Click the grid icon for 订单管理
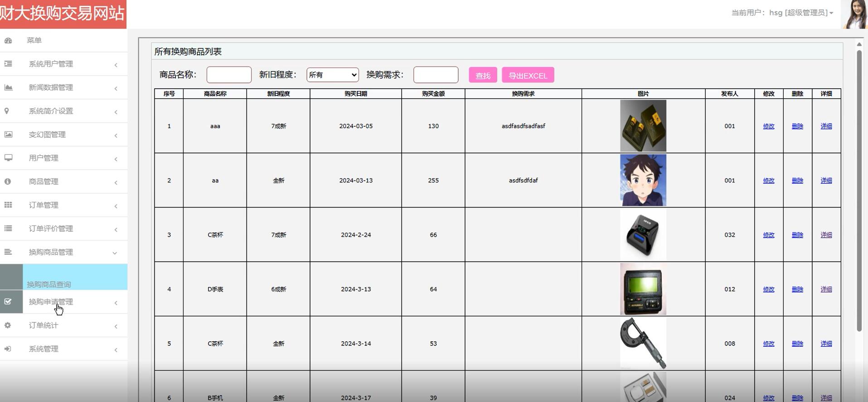This screenshot has height=402, width=868. [x=8, y=205]
